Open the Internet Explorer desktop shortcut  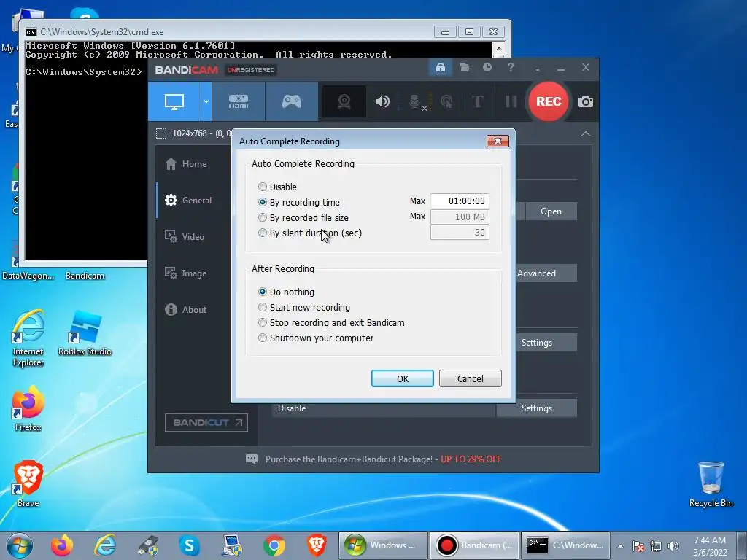click(x=28, y=338)
